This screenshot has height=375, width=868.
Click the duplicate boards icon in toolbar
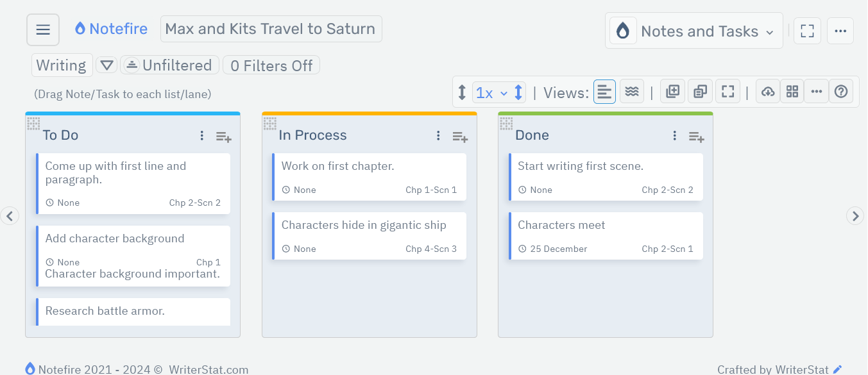coord(700,91)
